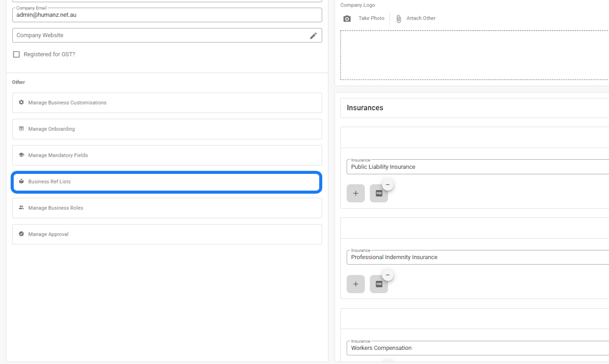Tick the Registered for GST checkbox
This screenshot has width=609, height=364.
click(16, 54)
